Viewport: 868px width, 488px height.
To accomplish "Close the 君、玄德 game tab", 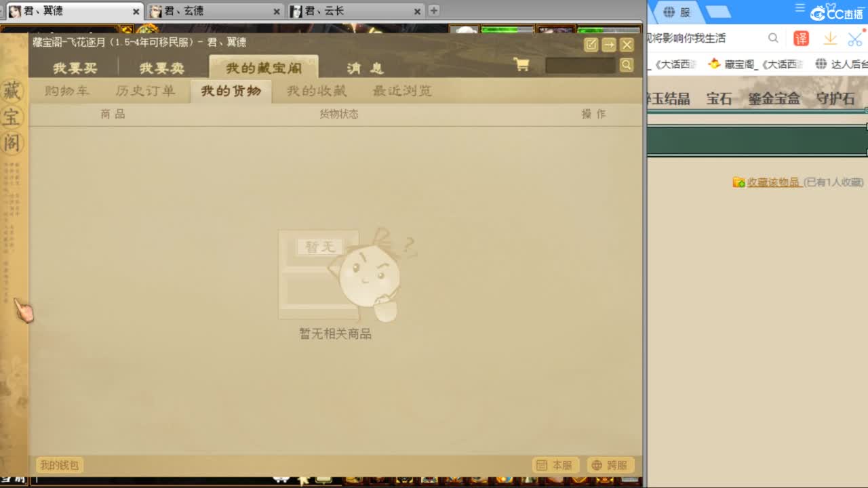I will [x=277, y=12].
